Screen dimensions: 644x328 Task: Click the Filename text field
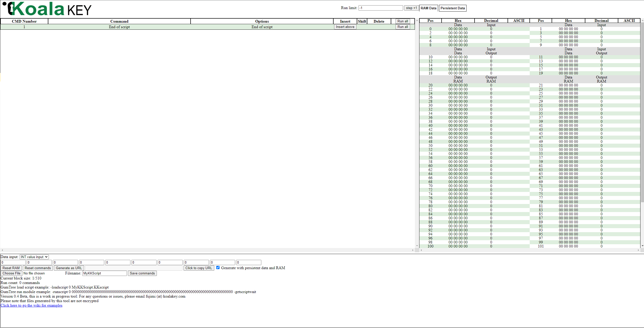coord(104,273)
